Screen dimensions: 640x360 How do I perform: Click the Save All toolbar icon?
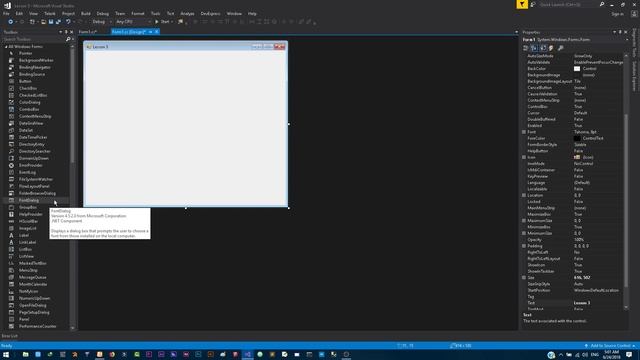tap(58, 22)
